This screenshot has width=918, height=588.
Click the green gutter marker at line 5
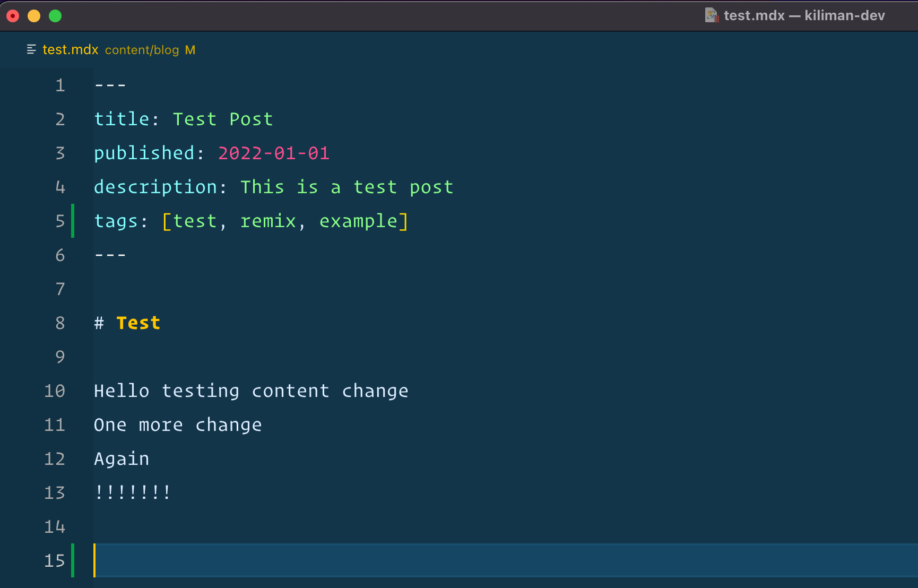[73, 221]
